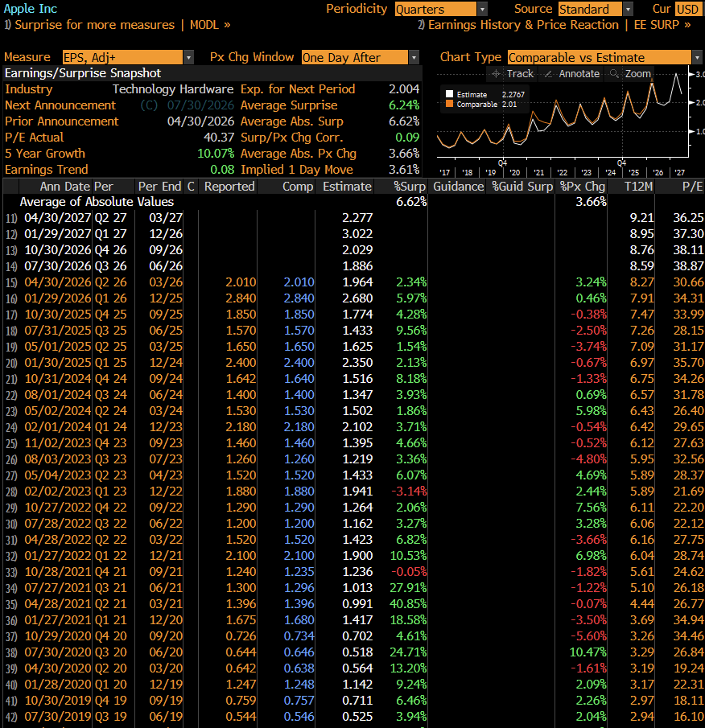Select row 28 dated 02/02/2023
This screenshot has height=728, width=705.
353,492
